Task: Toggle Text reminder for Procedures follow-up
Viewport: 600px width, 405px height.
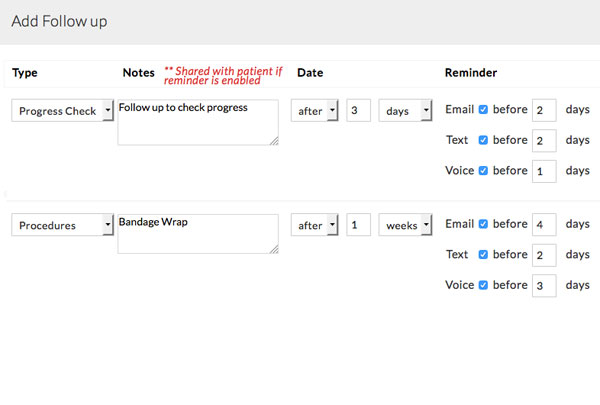Action: pos(484,255)
